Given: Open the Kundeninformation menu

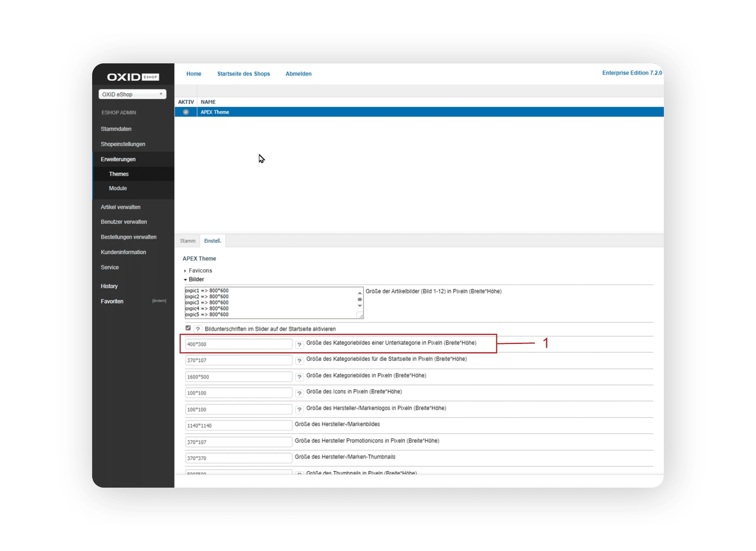Looking at the screenshot, I should (x=124, y=252).
